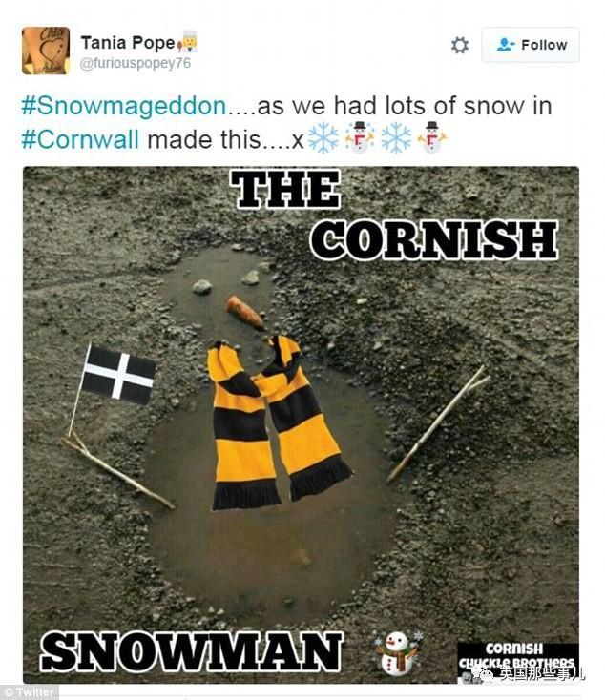The height and width of the screenshot is (700, 605).
Task: Open the #Snowmageddon hashtag
Action: pos(124,106)
